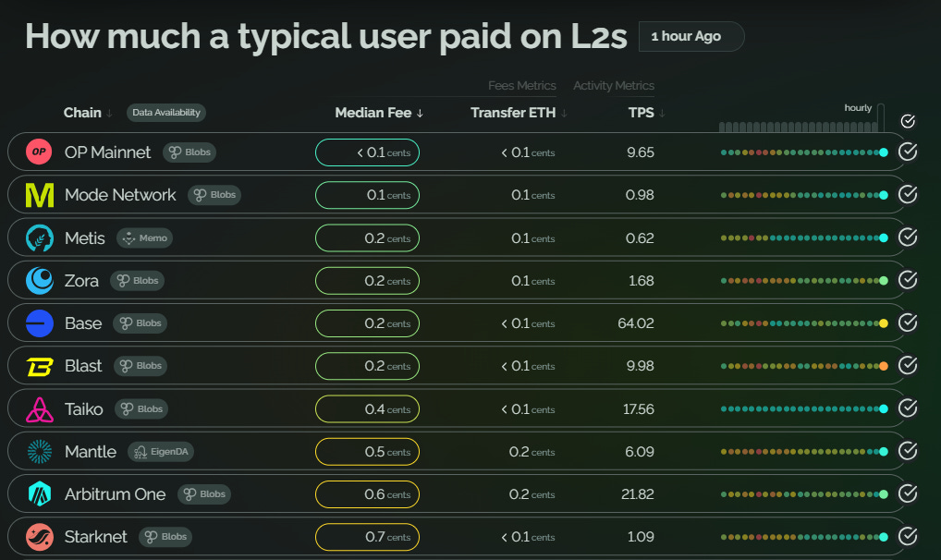This screenshot has height=560, width=941.
Task: Click Taiko's 0.4 cents median fee pill
Action: (x=367, y=409)
